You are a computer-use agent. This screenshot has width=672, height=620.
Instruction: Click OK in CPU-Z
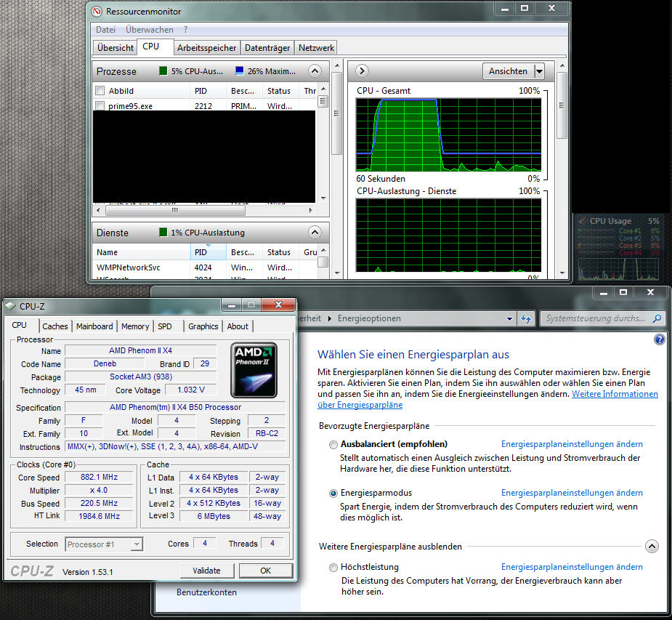tap(266, 571)
